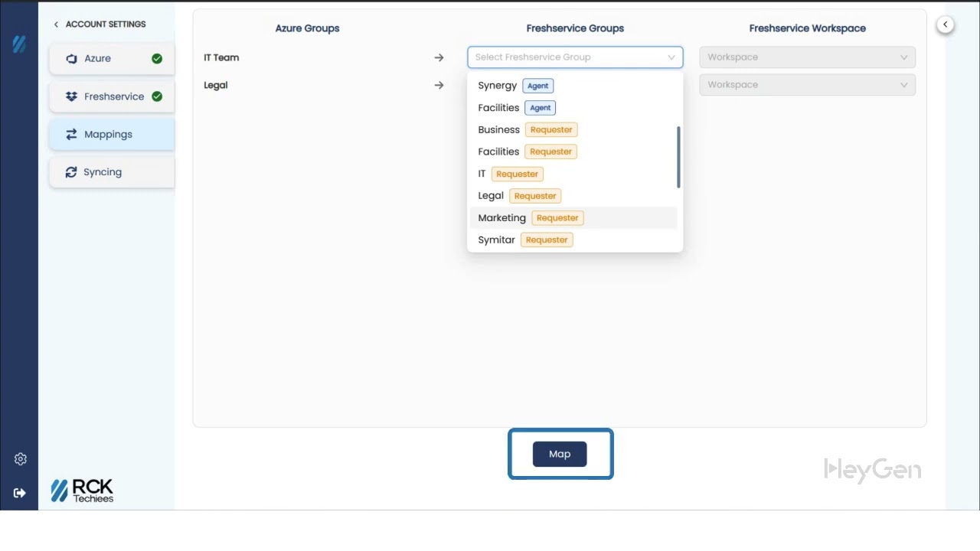Image resolution: width=980 pixels, height=551 pixels.
Task: Click the Freshservice Workspace column header
Action: [x=808, y=28]
